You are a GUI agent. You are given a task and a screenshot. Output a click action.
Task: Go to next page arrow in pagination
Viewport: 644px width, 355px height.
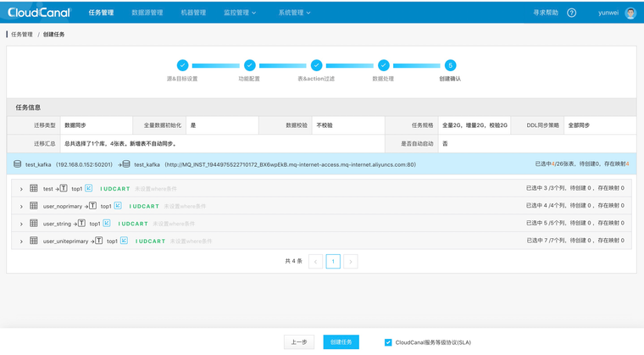click(350, 261)
